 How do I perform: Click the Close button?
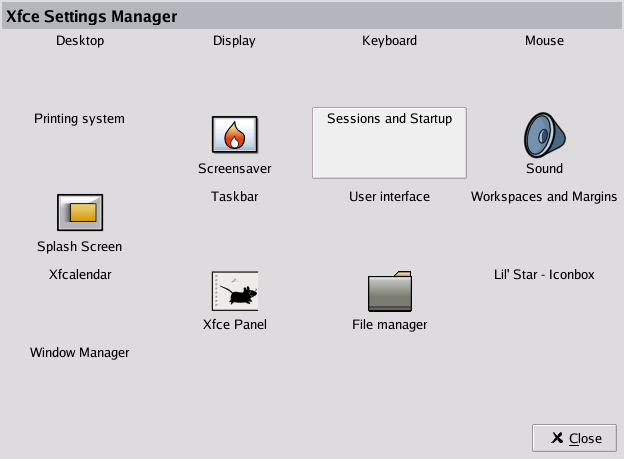pyautogui.click(x=574, y=438)
